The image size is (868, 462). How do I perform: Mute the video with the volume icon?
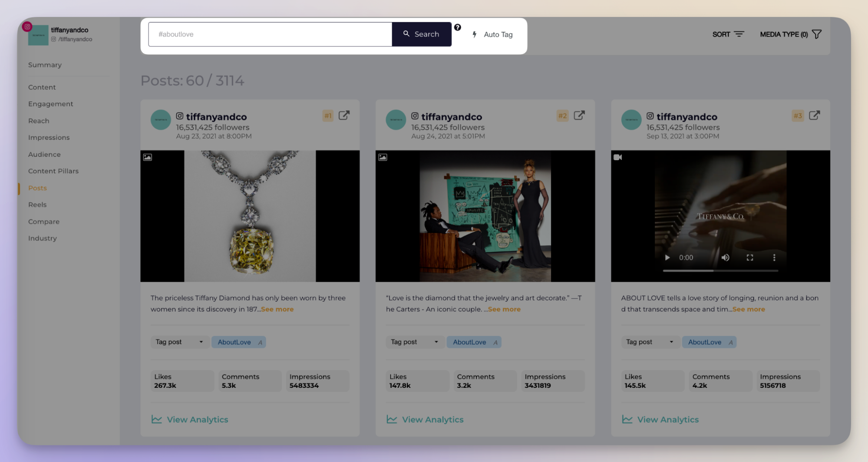[x=725, y=257]
